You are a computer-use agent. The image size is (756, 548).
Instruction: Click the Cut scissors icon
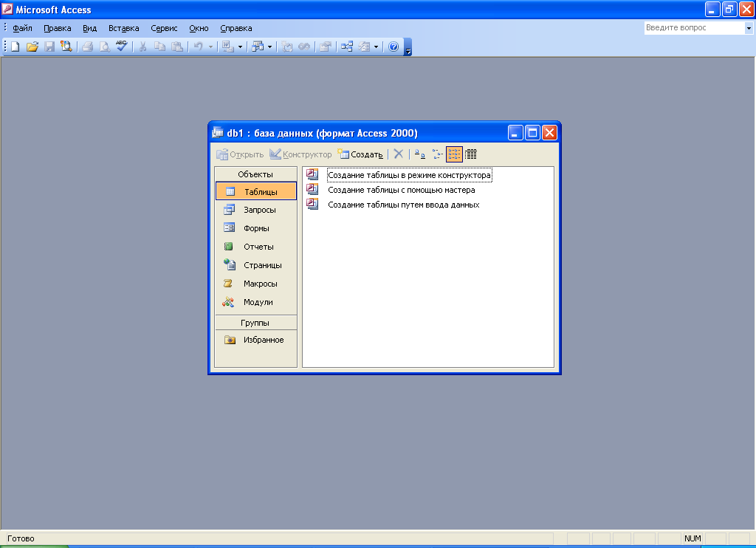(x=142, y=47)
